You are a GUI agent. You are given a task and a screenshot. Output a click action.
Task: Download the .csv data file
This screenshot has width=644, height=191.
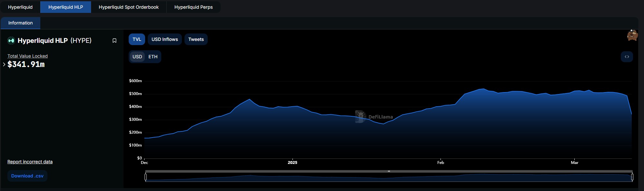coord(27,176)
